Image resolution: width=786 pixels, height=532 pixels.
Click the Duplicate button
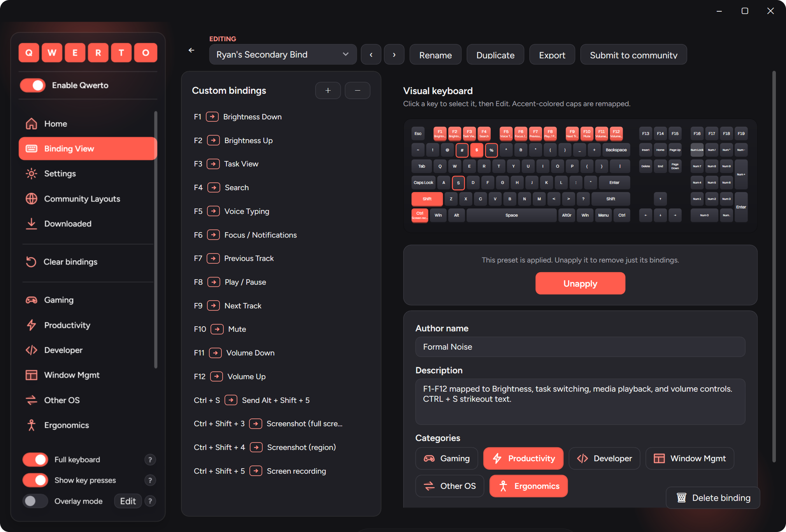[x=495, y=54]
